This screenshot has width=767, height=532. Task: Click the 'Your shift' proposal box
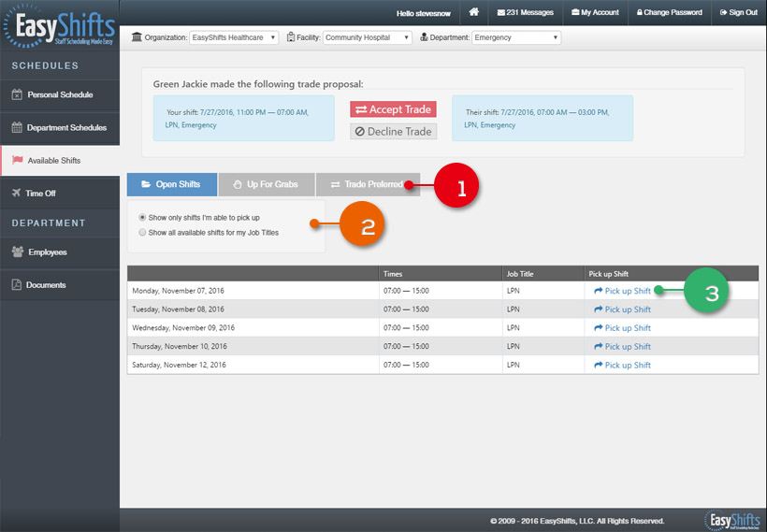click(x=243, y=119)
